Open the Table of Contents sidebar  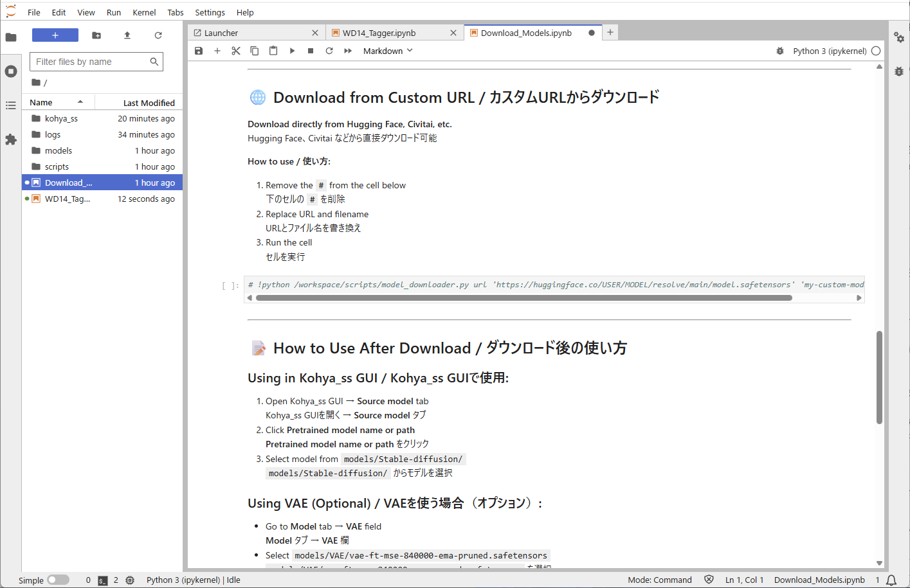coord(11,105)
